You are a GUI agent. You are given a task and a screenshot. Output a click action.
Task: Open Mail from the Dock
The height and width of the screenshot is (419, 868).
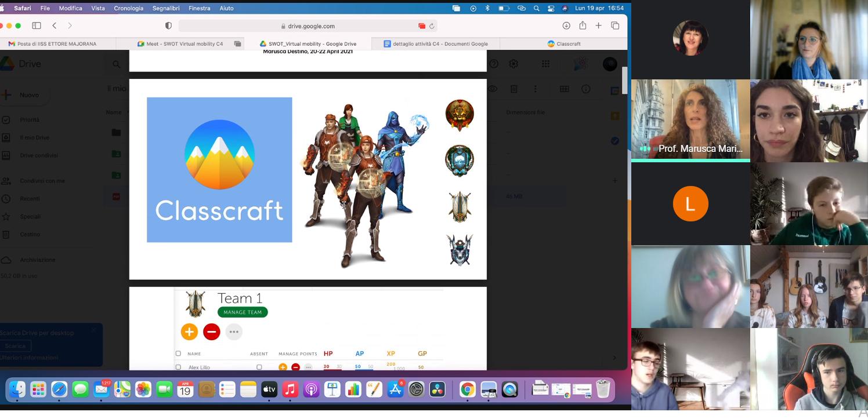tap(102, 389)
